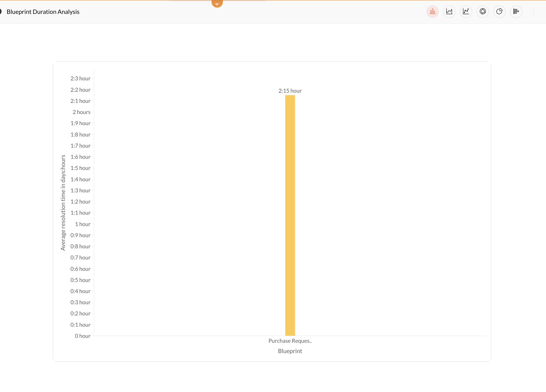Screen dimensions: 546x392
Task: Switch to the line chart view
Action: (466, 12)
